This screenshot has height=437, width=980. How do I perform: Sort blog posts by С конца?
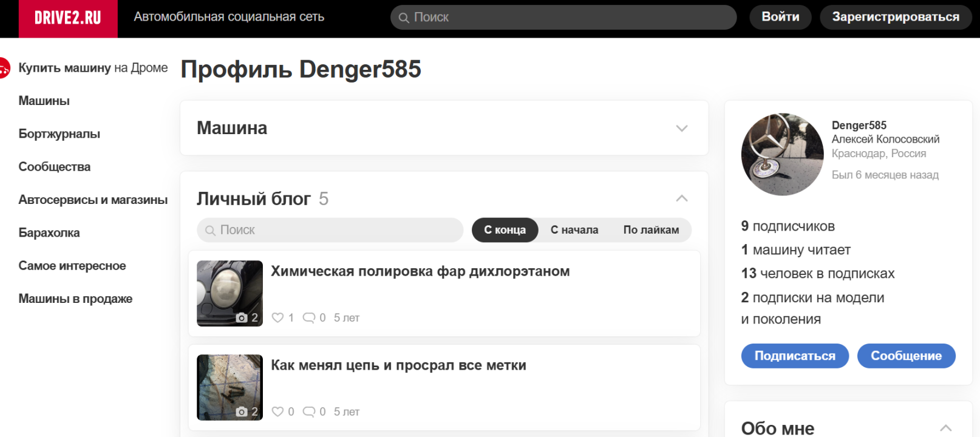[505, 230]
